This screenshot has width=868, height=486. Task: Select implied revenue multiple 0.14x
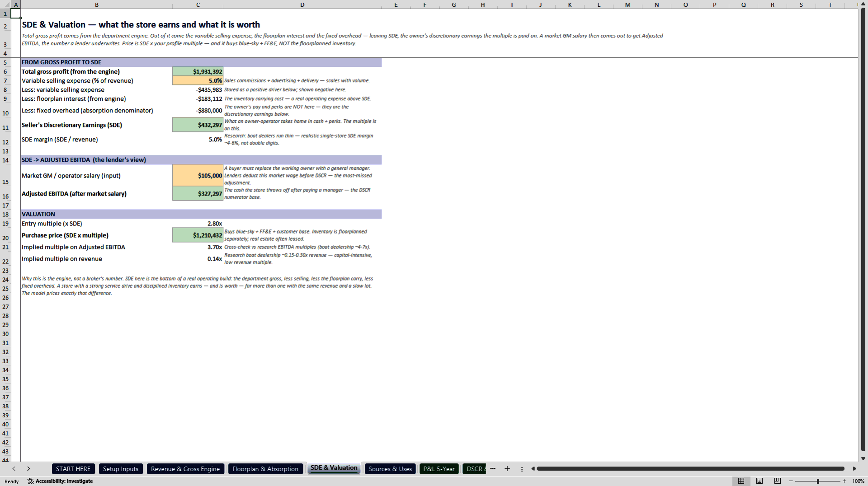point(198,259)
